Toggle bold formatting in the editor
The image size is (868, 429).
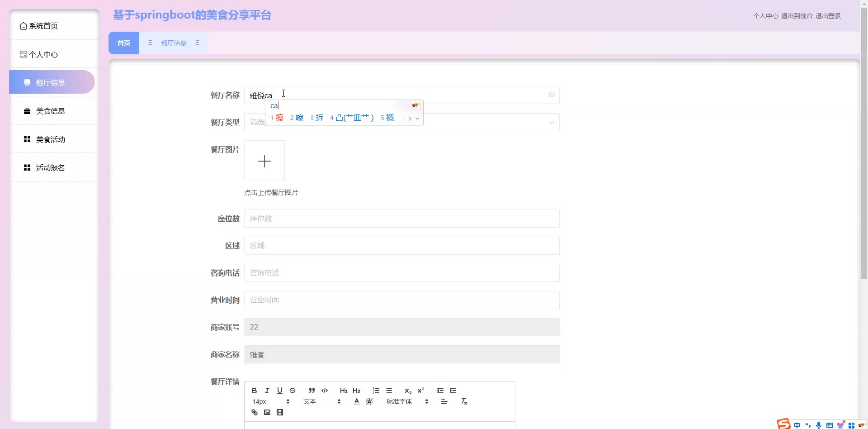[254, 391]
